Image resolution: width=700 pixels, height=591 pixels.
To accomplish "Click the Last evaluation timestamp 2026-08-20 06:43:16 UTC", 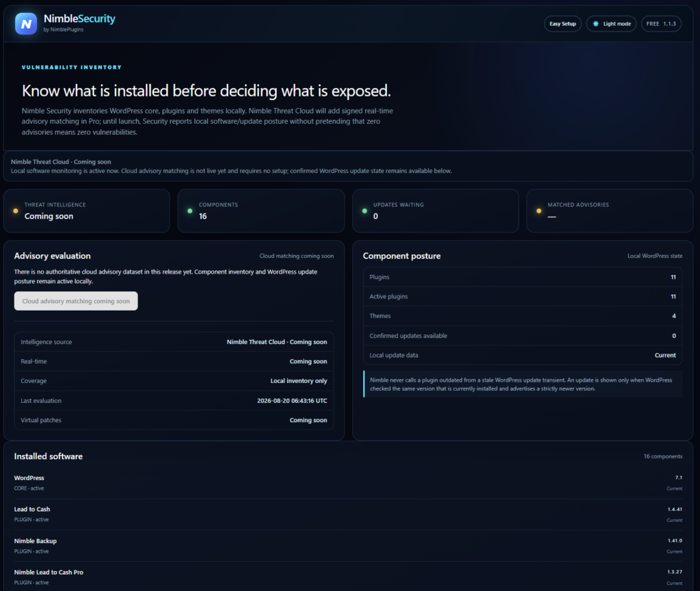I will pos(292,401).
